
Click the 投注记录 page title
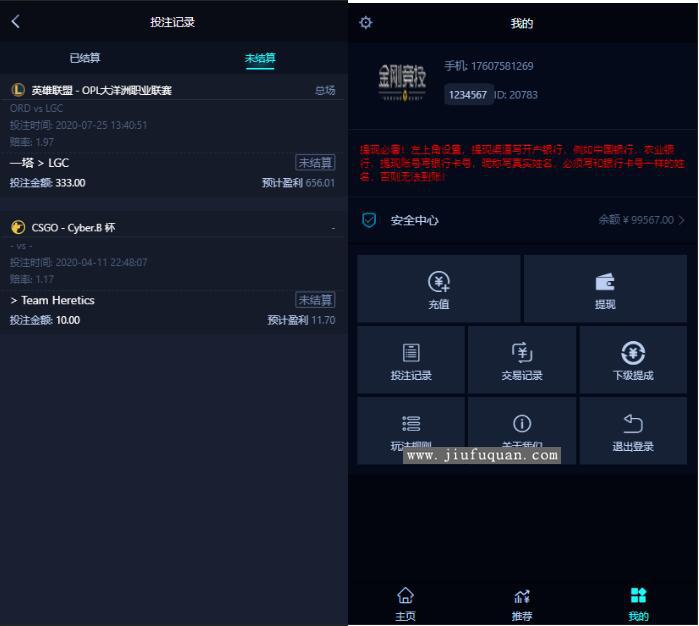click(172, 22)
